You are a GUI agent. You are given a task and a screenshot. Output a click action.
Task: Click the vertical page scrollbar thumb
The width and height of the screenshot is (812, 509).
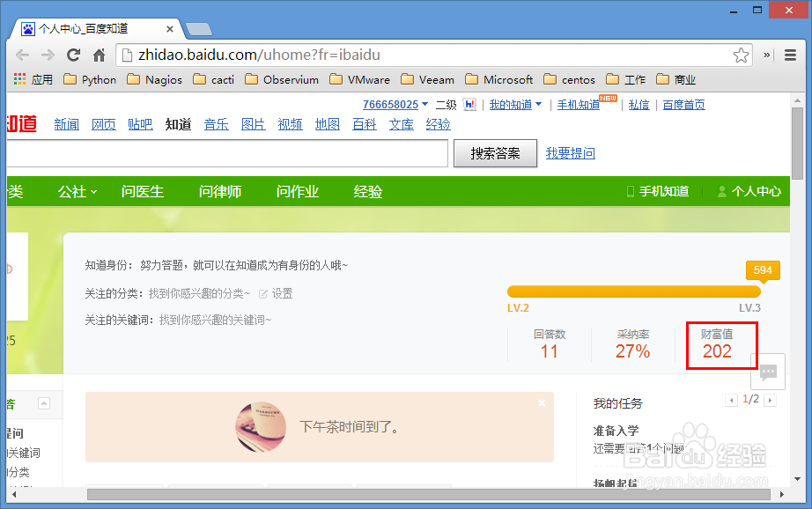coord(798,143)
